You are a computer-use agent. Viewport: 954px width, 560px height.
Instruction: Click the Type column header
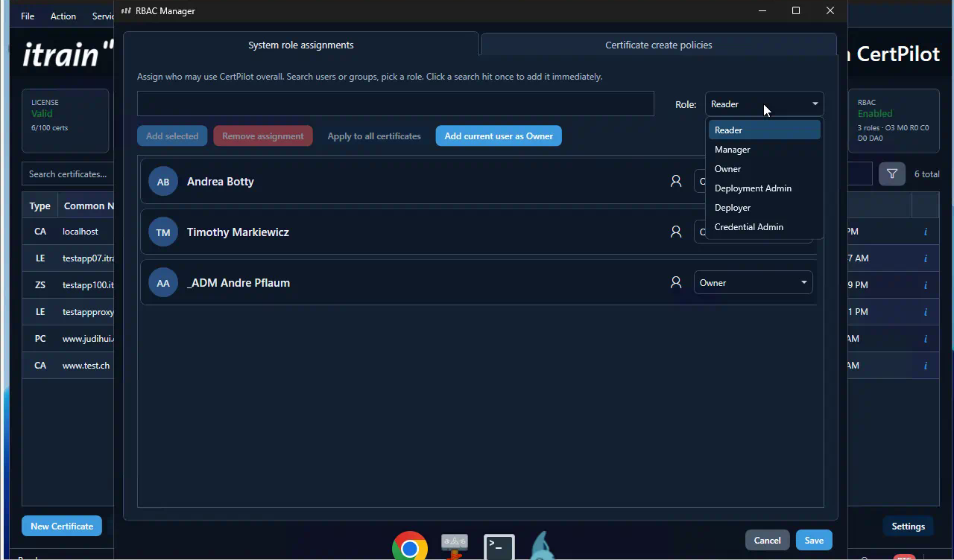[x=40, y=206]
